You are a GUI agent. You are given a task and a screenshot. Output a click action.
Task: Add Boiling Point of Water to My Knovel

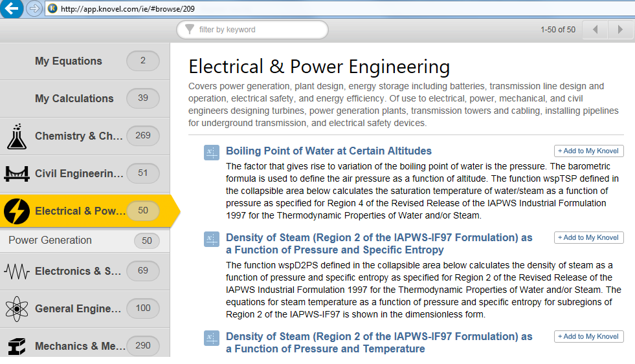coord(589,151)
